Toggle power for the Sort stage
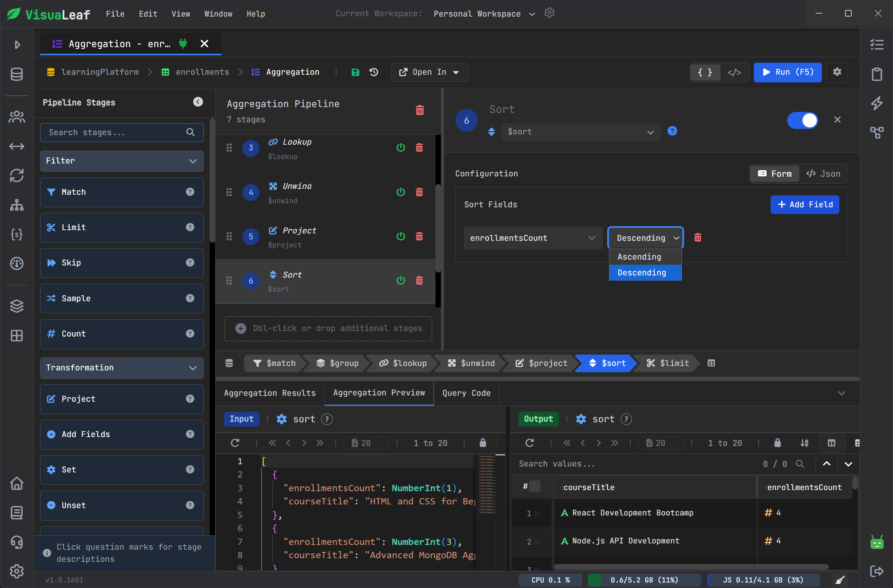 pos(400,281)
